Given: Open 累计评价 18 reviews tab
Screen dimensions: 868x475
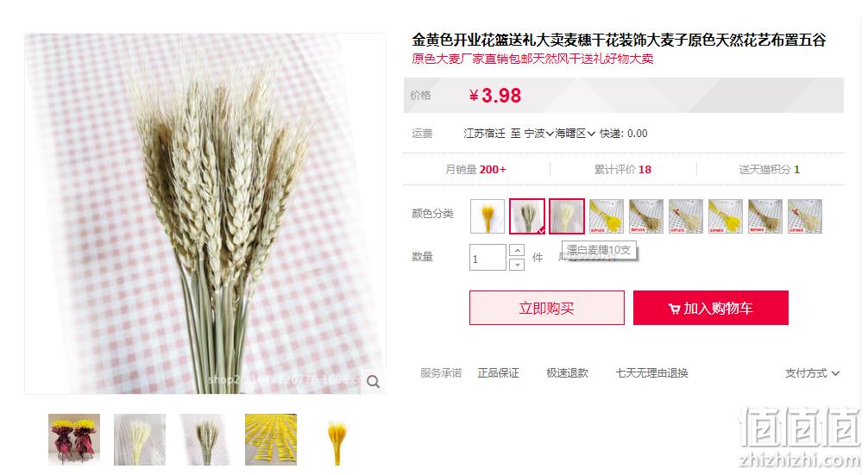Looking at the screenshot, I should coord(623,170).
